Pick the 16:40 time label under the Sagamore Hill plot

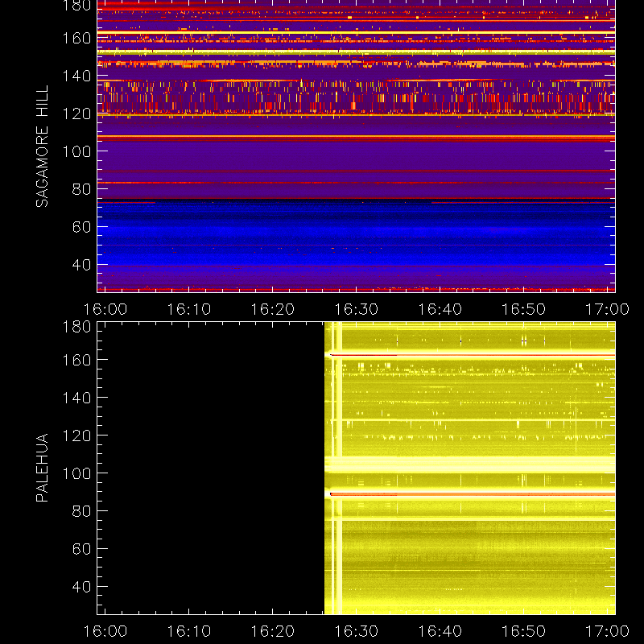click(x=440, y=309)
